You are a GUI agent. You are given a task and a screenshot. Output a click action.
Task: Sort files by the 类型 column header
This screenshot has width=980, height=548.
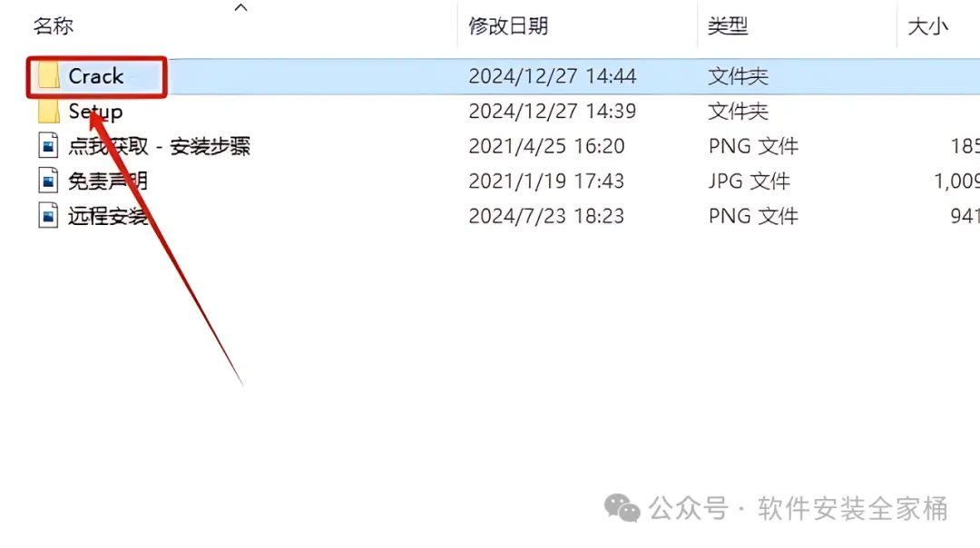[728, 26]
